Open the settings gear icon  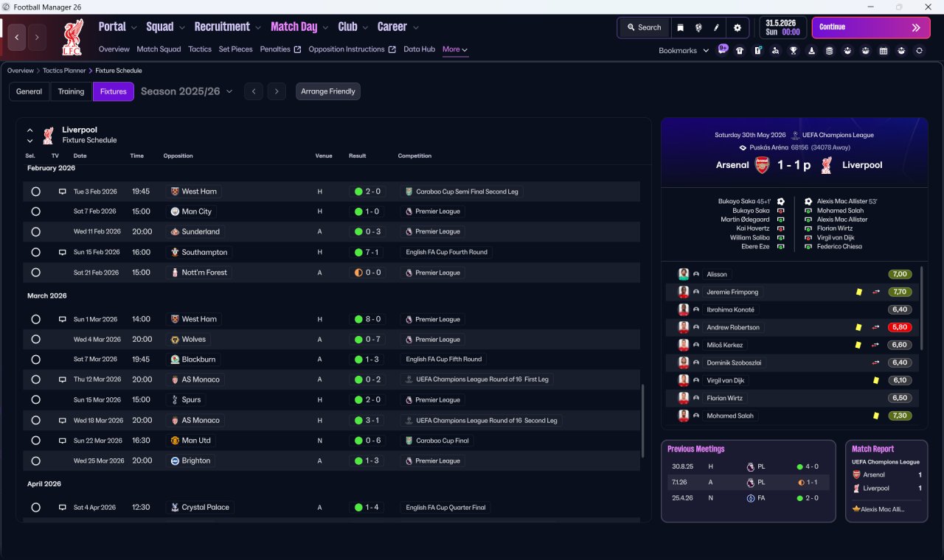pyautogui.click(x=737, y=28)
